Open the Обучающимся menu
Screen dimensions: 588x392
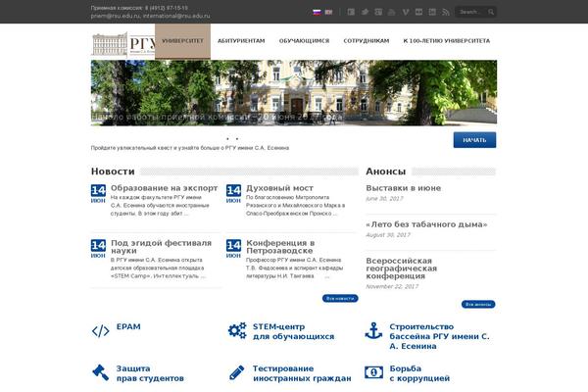click(x=304, y=41)
